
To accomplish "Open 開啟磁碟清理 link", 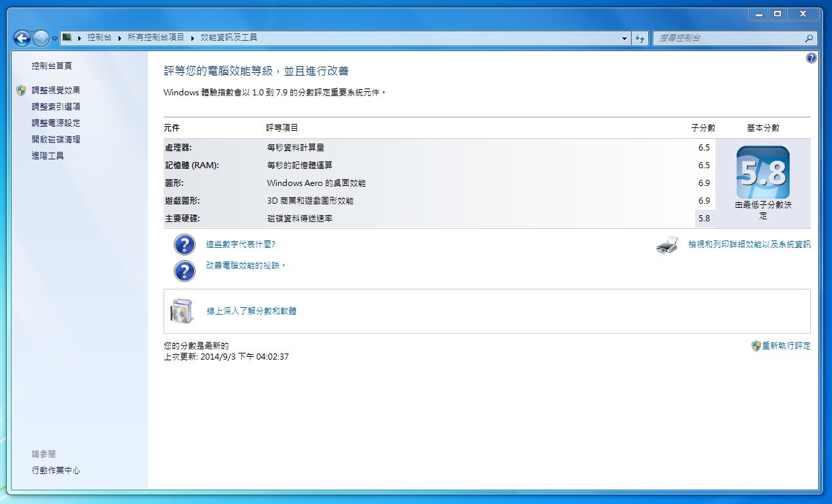I will 56,140.
